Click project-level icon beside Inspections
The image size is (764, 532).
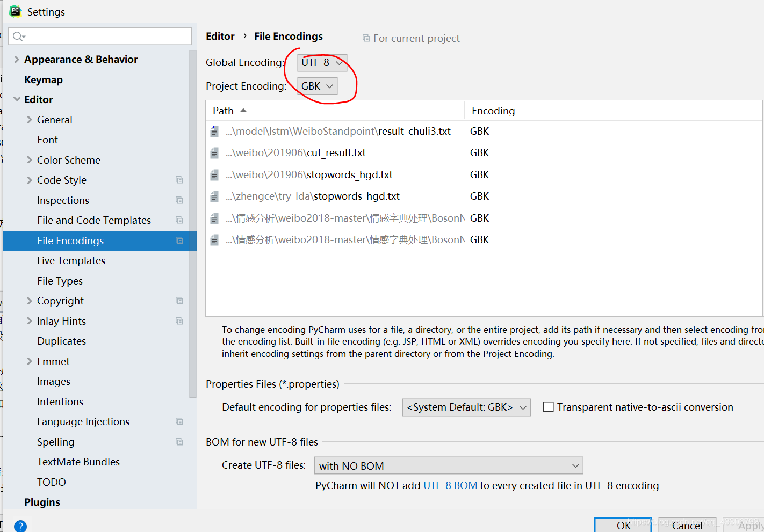179,200
